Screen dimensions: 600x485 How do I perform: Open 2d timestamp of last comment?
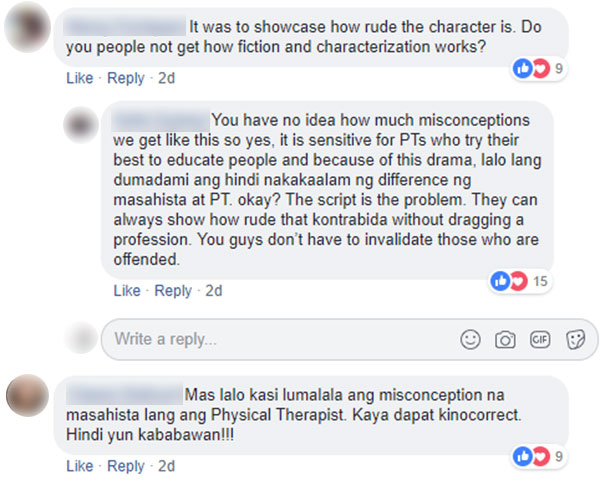click(x=166, y=466)
